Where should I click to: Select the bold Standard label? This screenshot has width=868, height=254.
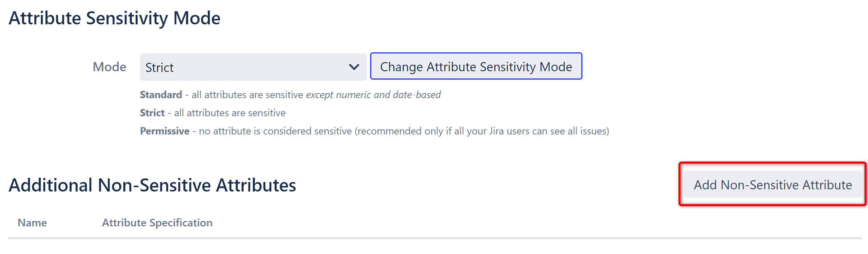click(161, 94)
